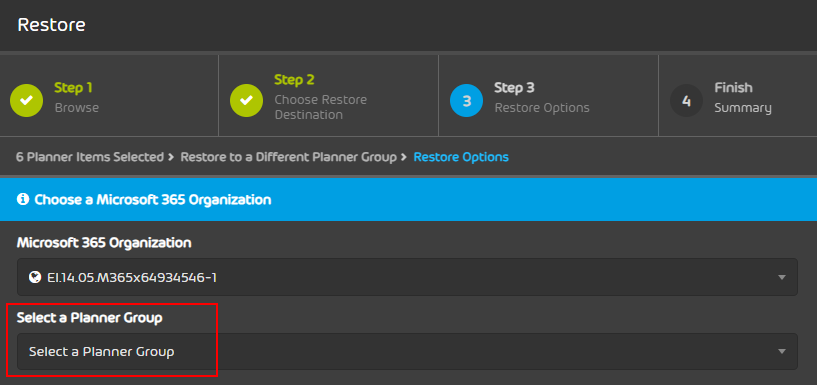Jump to the Finish Summary step
This screenshot has height=385, width=817.
click(x=738, y=96)
